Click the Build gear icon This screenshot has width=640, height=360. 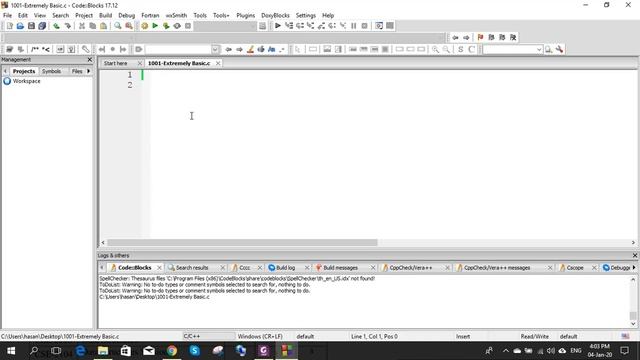144,26
